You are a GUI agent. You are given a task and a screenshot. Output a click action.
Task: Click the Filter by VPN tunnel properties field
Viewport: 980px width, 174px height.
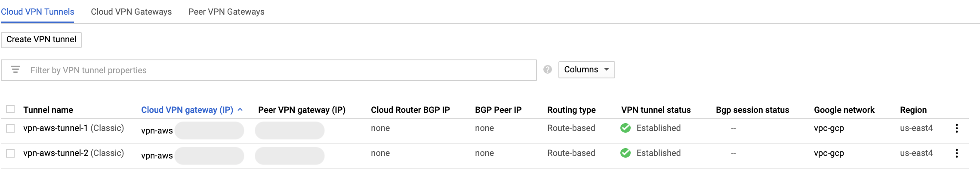280,70
